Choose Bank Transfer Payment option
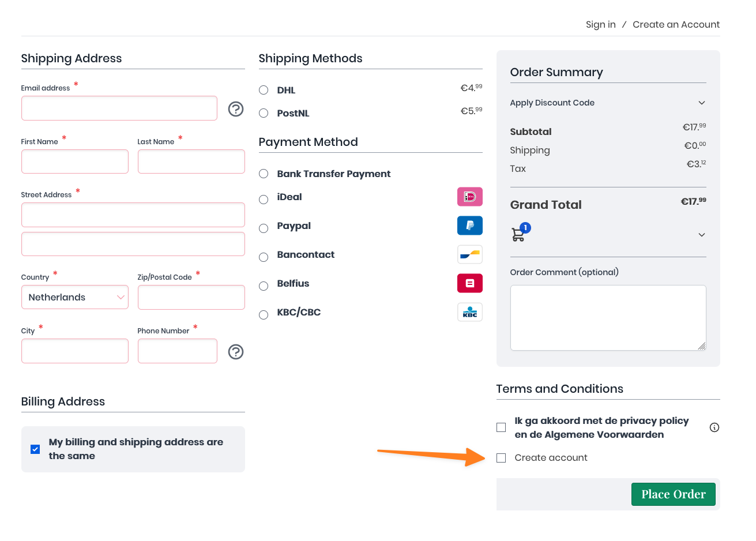The image size is (756, 541). click(x=264, y=174)
